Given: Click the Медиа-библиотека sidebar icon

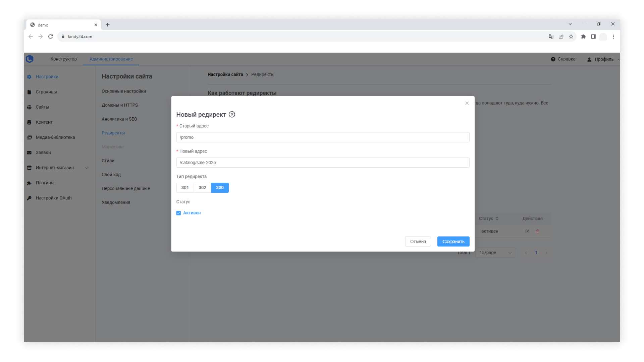Looking at the screenshot, I should (x=30, y=137).
